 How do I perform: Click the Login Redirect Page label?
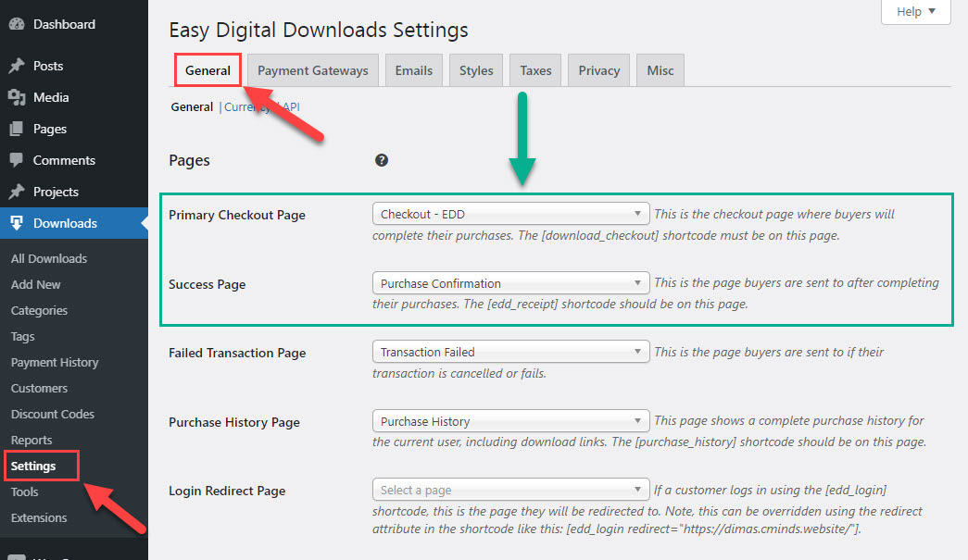(x=227, y=491)
